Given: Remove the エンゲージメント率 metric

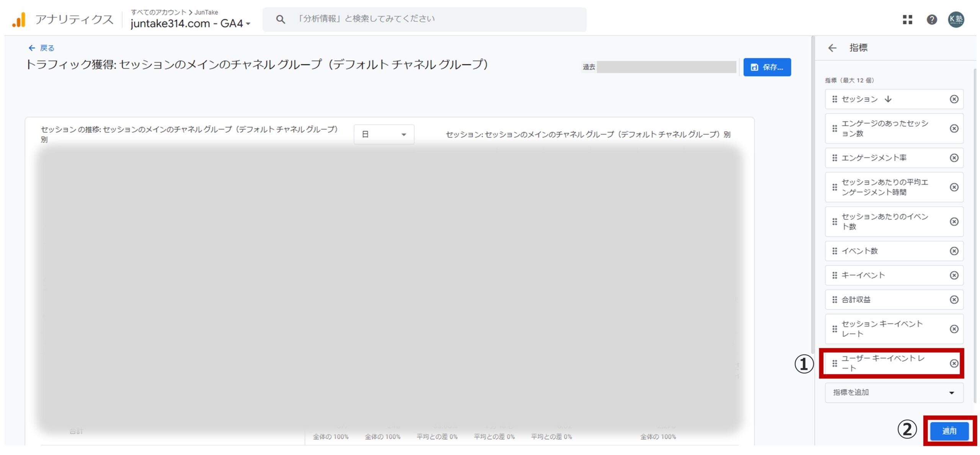Looking at the screenshot, I should 954,158.
